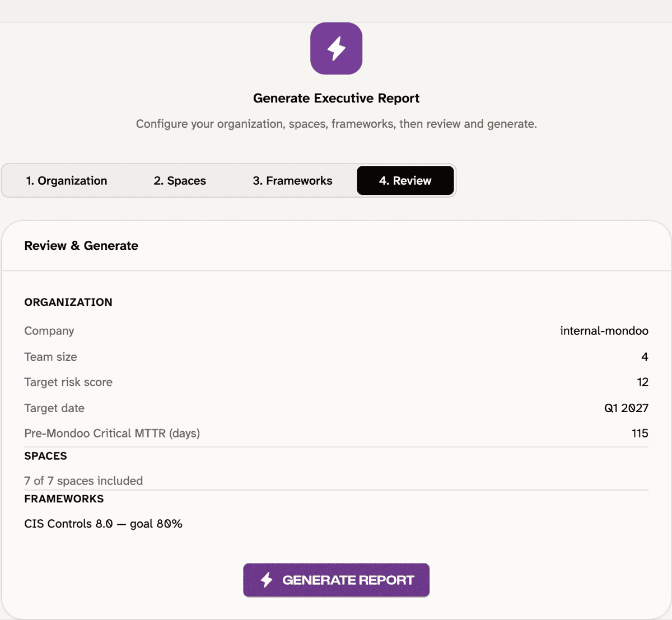
Task: Click the internal-mondoo company value
Action: click(x=604, y=330)
